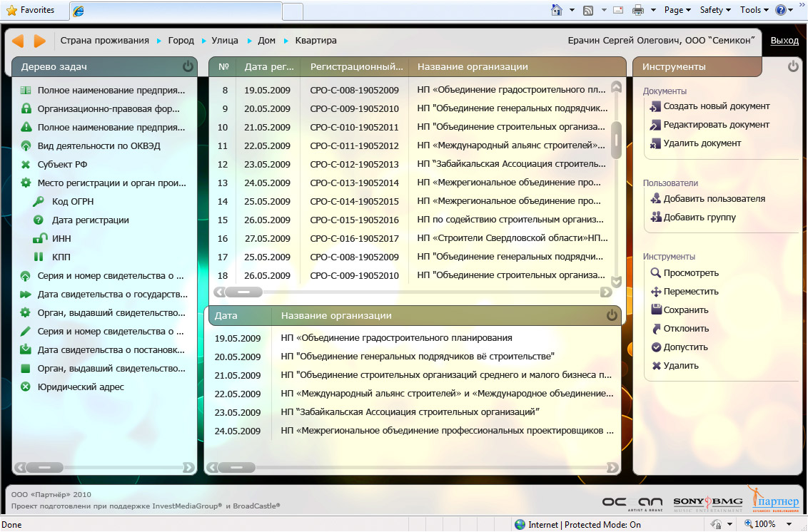The image size is (808, 532).
Task: Open the Page dropdown in browser toolbar
Action: coord(677,10)
